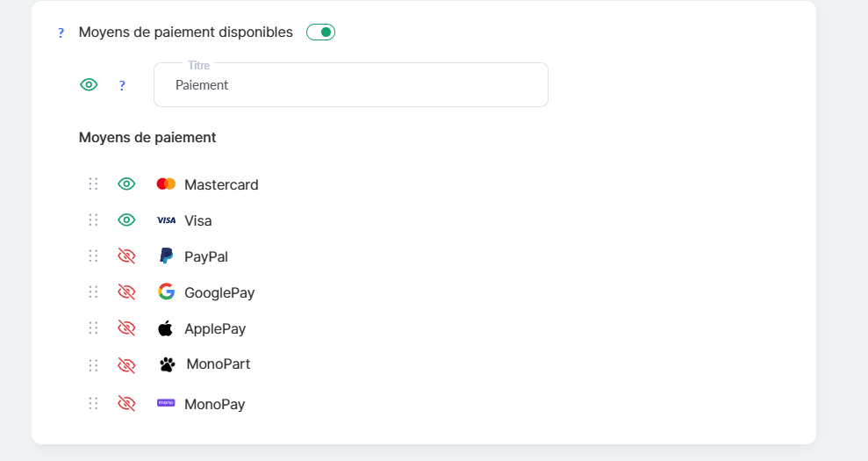The width and height of the screenshot is (868, 461).
Task: Hide the Mastercard payment method
Action: (126, 184)
